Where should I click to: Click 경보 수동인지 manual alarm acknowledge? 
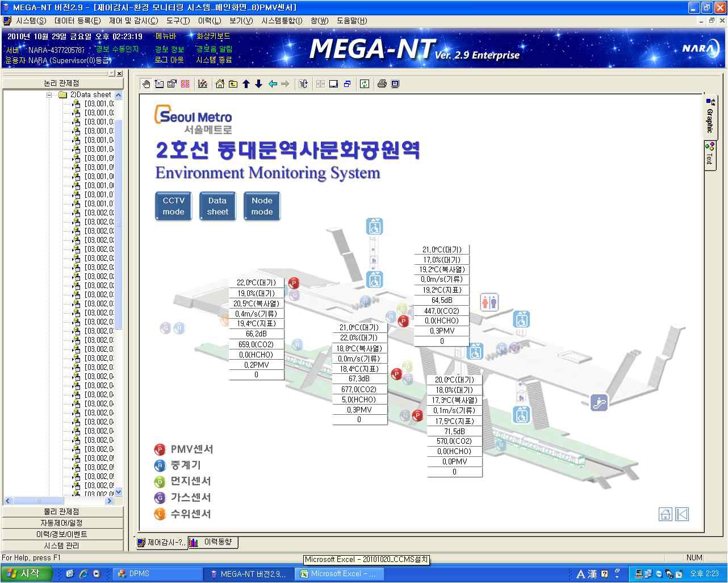[118, 49]
